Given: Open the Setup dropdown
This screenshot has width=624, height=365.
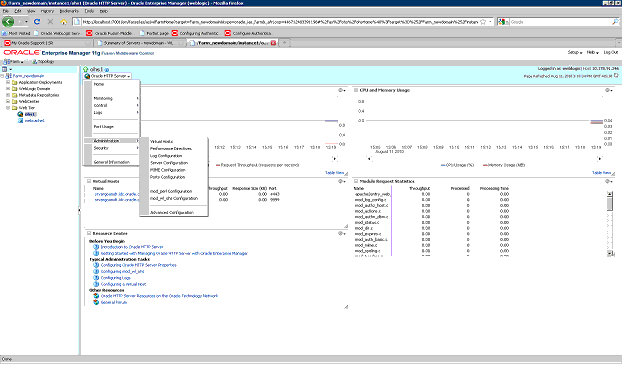Looking at the screenshot, I should 575,53.
